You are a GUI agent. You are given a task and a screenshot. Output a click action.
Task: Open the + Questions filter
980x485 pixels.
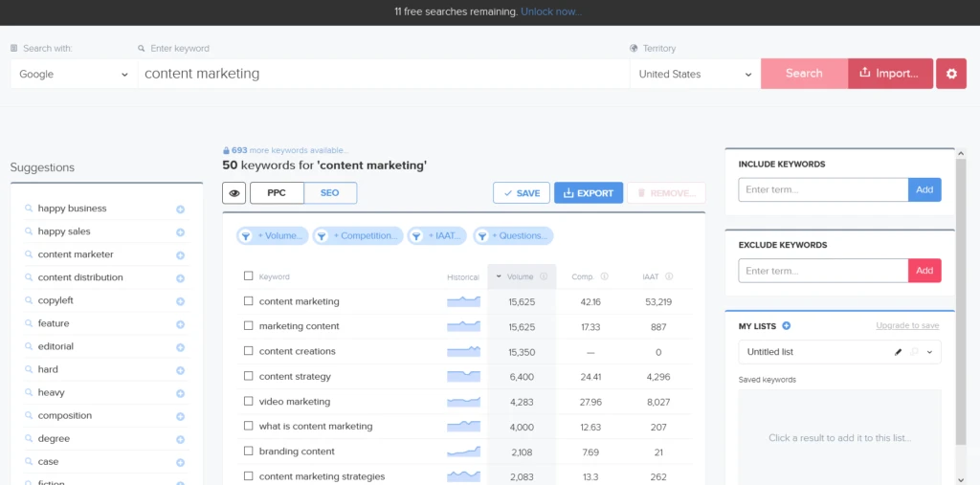pyautogui.click(x=513, y=235)
